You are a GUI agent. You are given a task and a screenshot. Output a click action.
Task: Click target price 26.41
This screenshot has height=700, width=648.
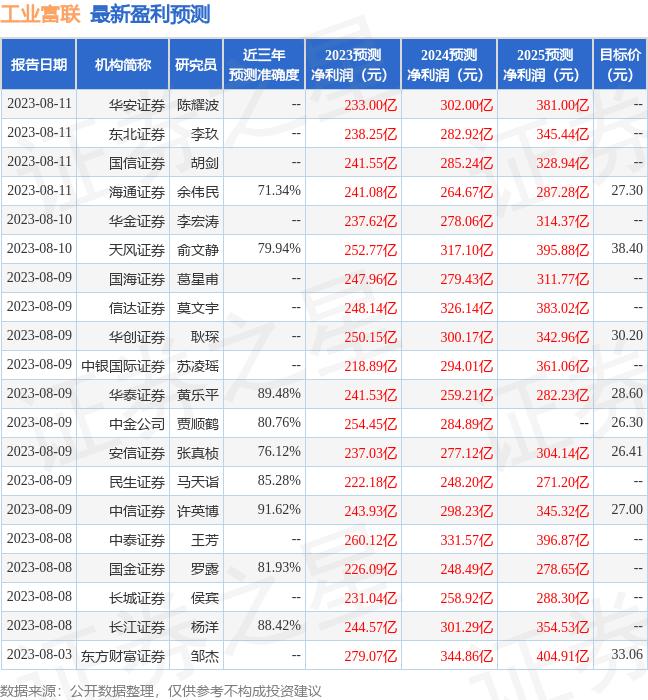[627, 452]
